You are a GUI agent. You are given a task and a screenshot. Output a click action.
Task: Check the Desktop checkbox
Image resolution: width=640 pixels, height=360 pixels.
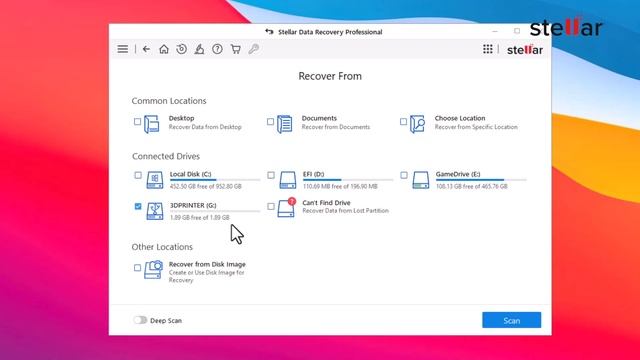(x=137, y=122)
